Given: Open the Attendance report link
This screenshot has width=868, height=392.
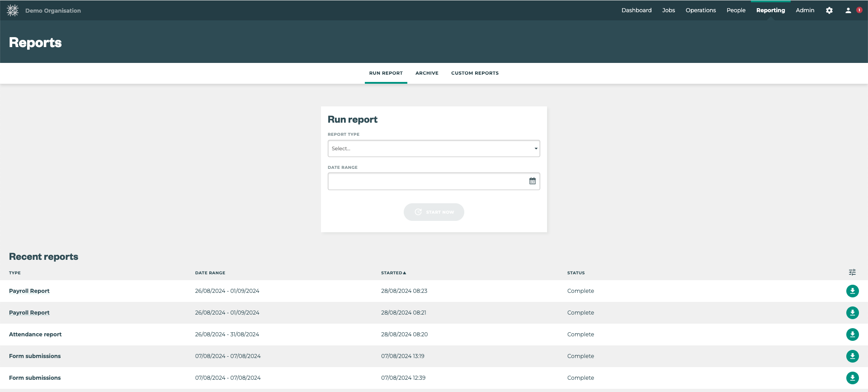Looking at the screenshot, I should click(x=35, y=335).
